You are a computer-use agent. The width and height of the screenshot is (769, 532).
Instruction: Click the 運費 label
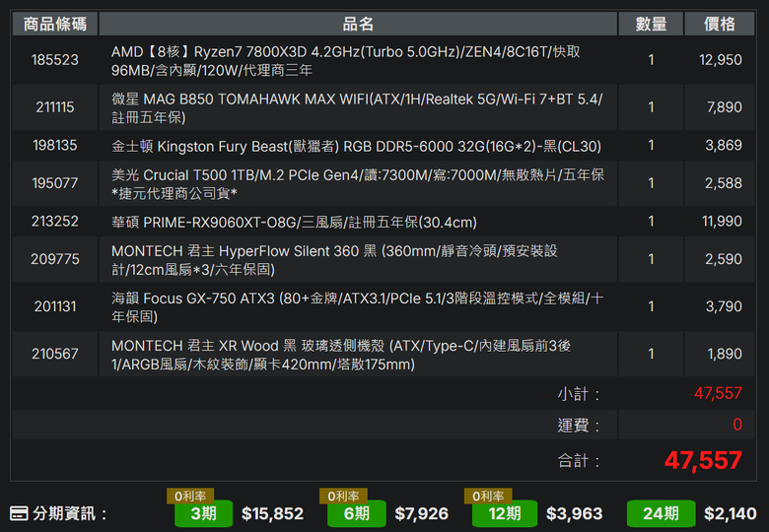click(578, 425)
